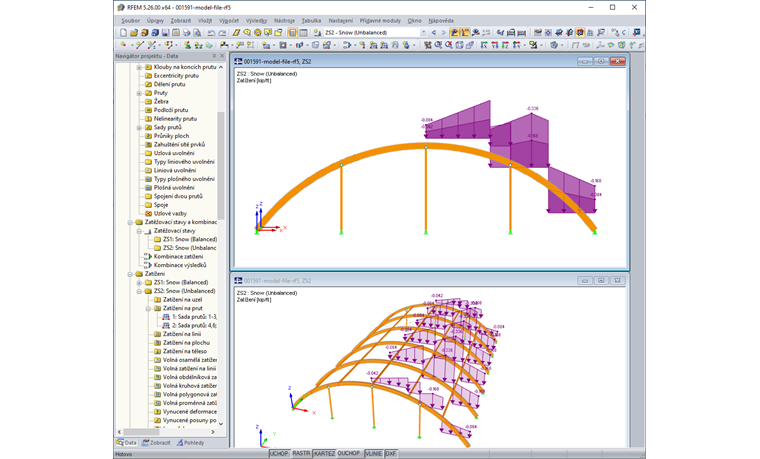Go to the next load case arrow

443,32
